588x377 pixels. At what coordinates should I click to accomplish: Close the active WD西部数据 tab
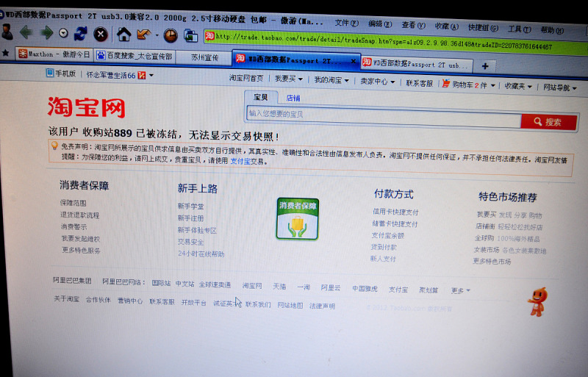pyautogui.click(x=353, y=61)
